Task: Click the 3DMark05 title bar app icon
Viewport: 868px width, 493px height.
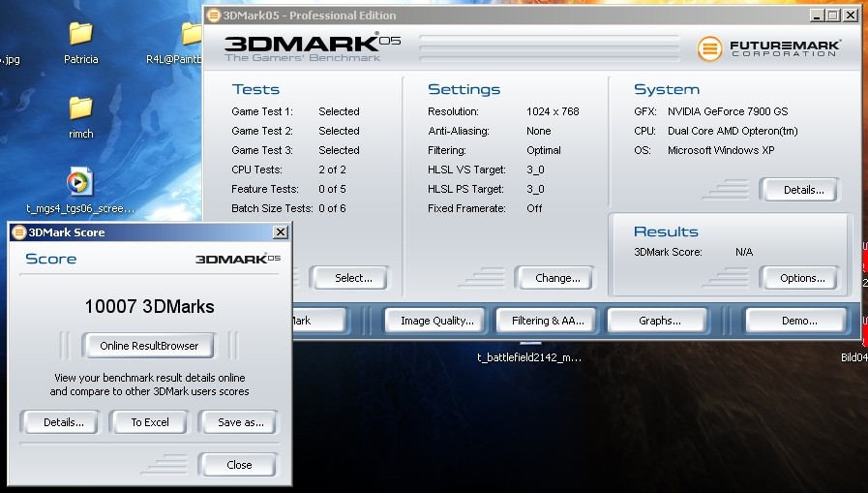Action: click(213, 15)
